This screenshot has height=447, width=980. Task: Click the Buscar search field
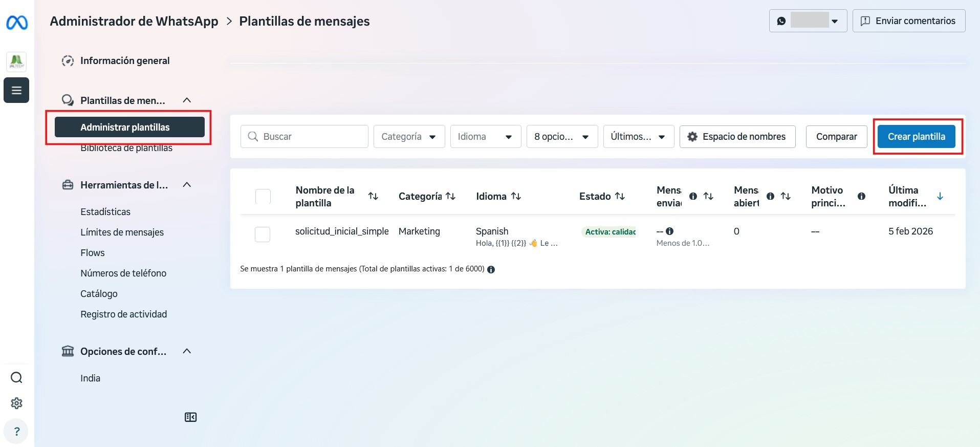point(304,137)
